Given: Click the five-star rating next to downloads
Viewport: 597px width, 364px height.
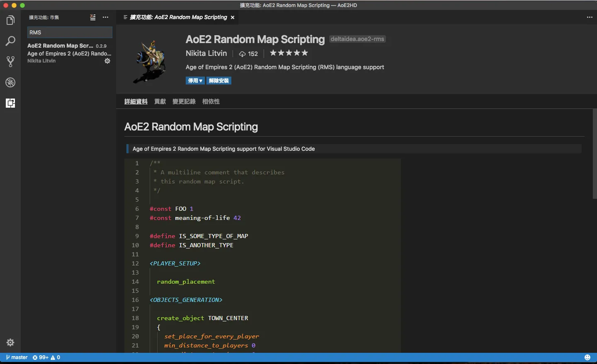Looking at the screenshot, I should (x=289, y=53).
